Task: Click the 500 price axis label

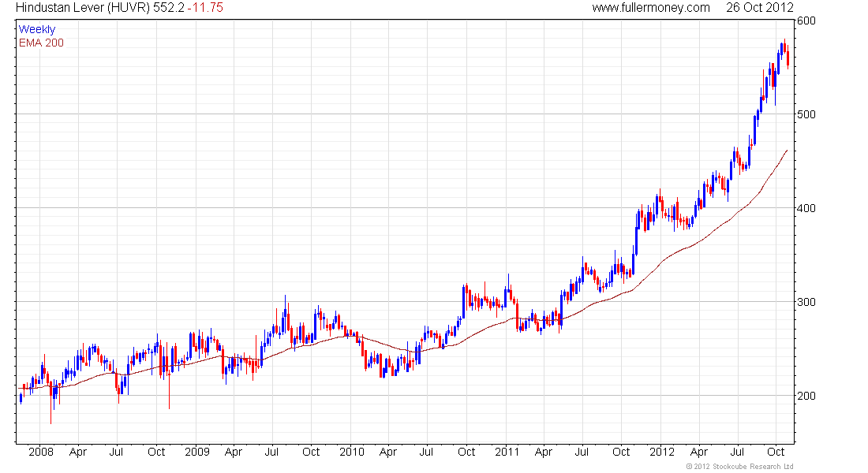Action: pyautogui.click(x=806, y=114)
